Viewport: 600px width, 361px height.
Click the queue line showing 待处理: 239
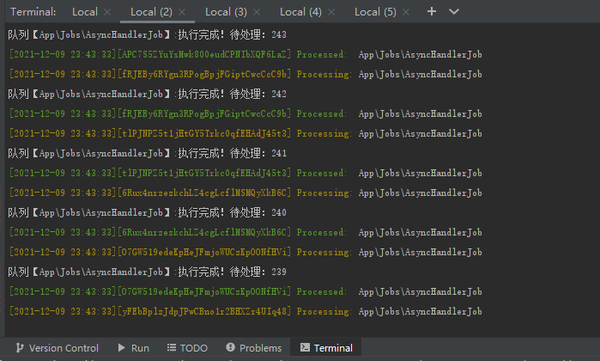pyautogui.click(x=147, y=272)
